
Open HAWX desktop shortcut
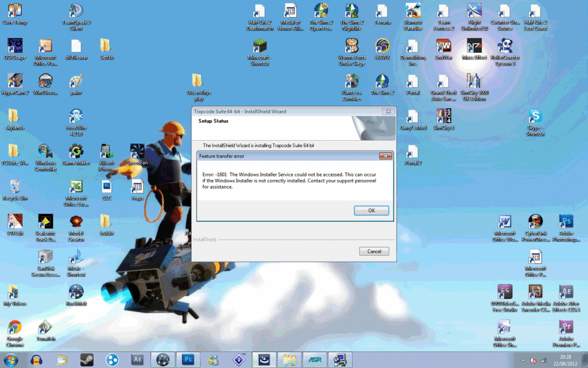pos(382,49)
